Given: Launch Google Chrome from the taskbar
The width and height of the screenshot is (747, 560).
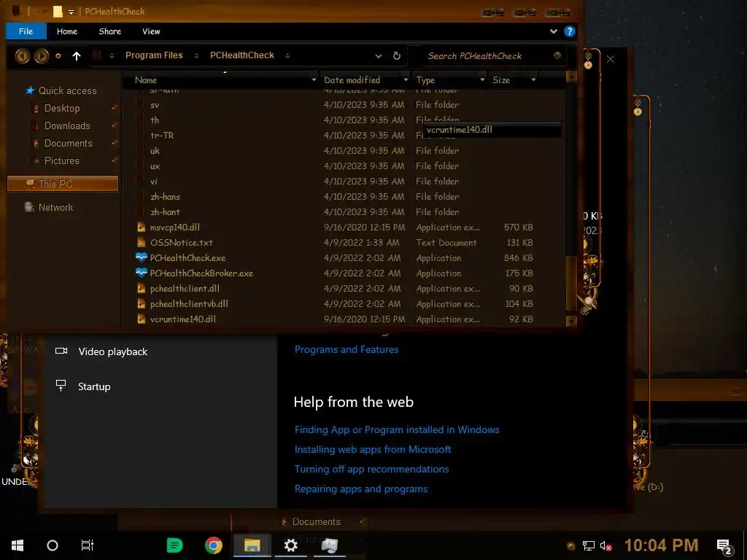Looking at the screenshot, I should click(214, 545).
